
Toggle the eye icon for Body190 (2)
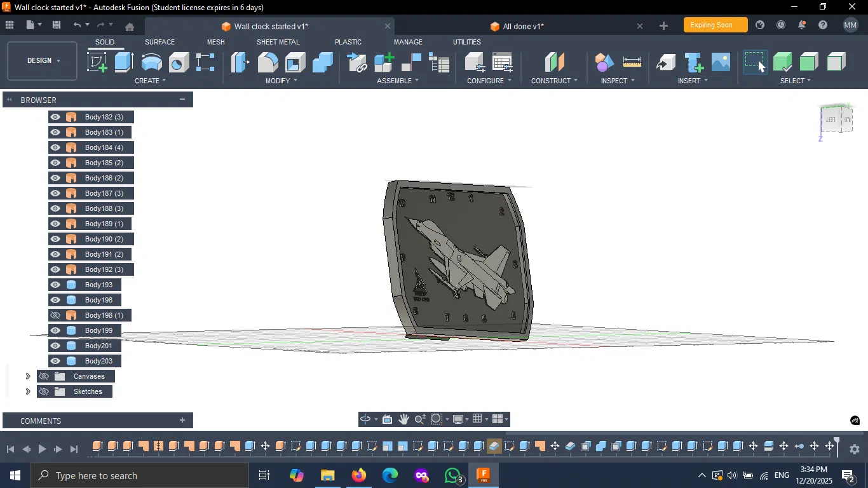pos(55,239)
